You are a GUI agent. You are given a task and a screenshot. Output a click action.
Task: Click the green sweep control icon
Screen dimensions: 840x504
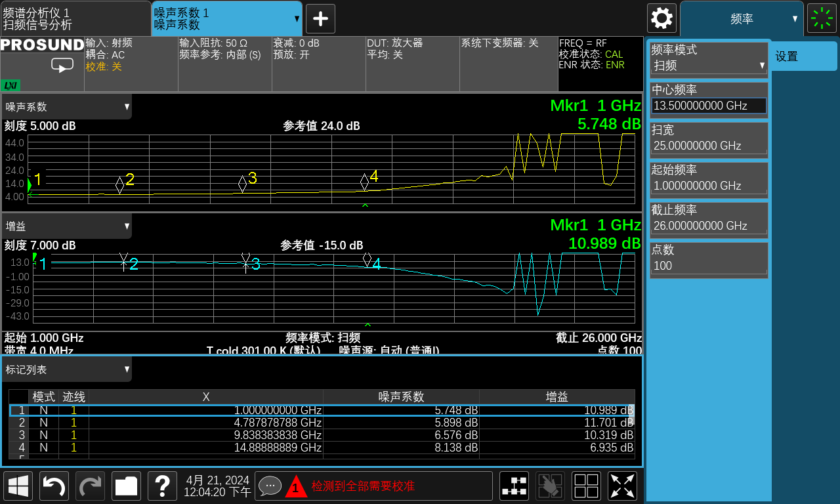click(822, 18)
